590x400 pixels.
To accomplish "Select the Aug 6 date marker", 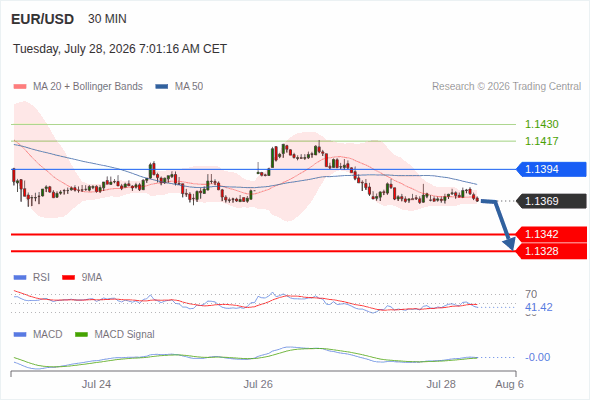I will (x=509, y=384).
